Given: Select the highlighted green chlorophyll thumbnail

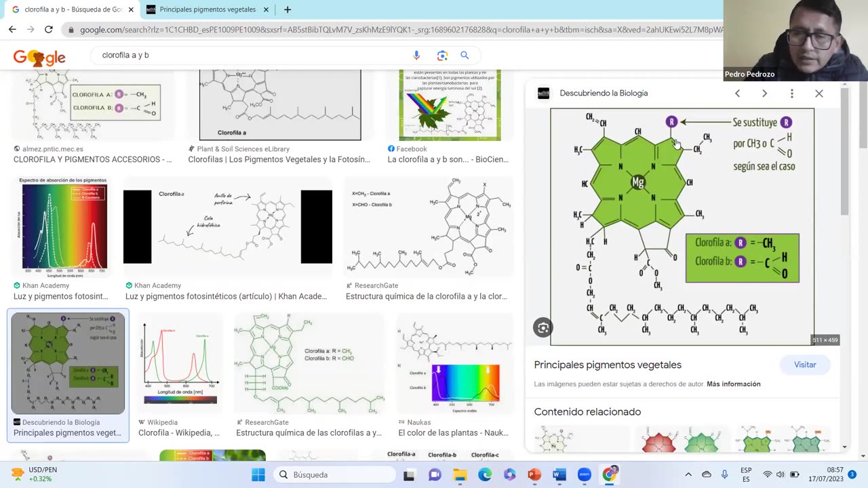Looking at the screenshot, I should (68, 363).
